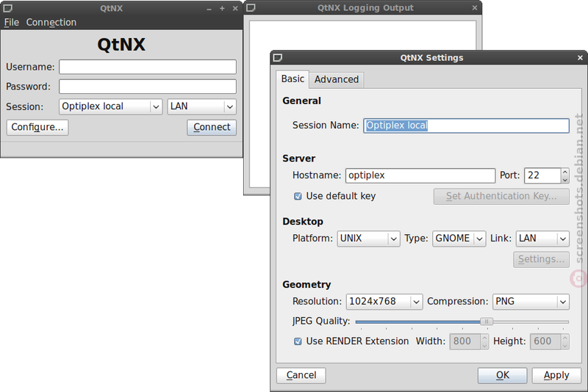Click the Configure... button
The width and height of the screenshot is (588, 392).
tap(37, 127)
